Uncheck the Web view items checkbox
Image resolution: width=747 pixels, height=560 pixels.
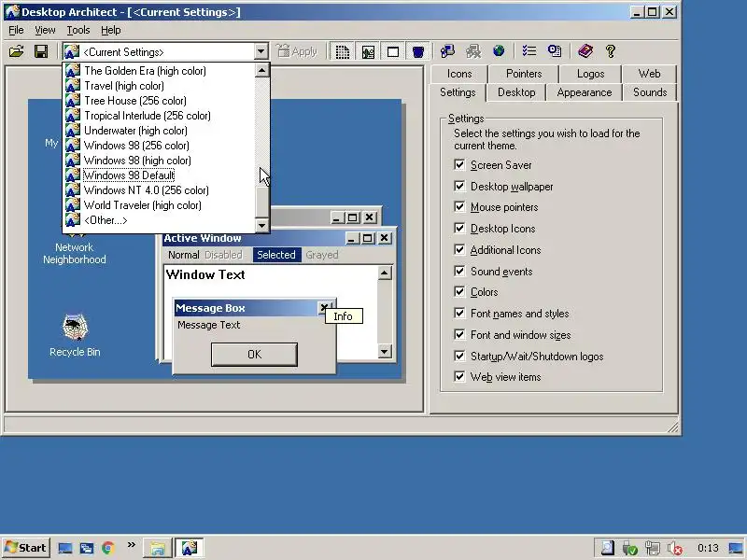pos(459,377)
